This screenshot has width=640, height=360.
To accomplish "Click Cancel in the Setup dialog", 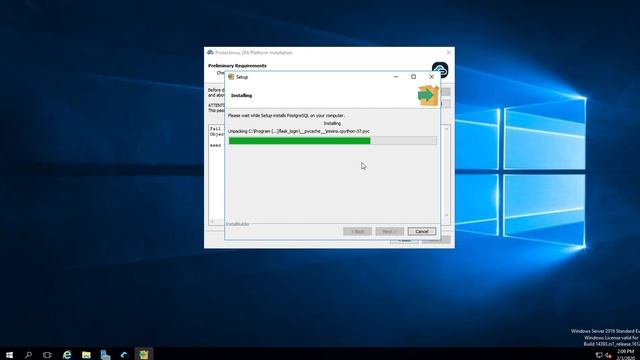I will [422, 231].
